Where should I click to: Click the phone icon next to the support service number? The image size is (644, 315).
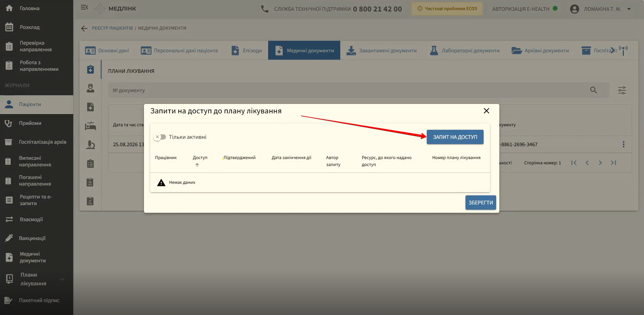(x=265, y=9)
